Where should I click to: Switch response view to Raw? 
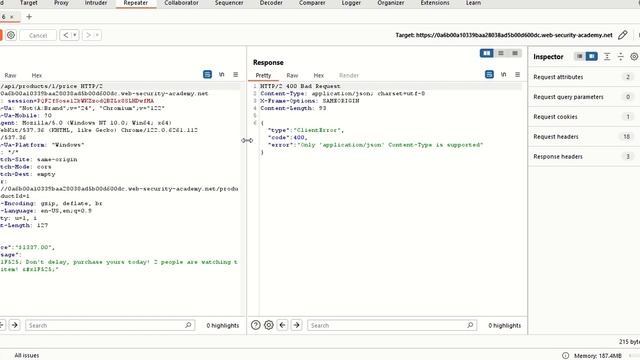[292, 76]
